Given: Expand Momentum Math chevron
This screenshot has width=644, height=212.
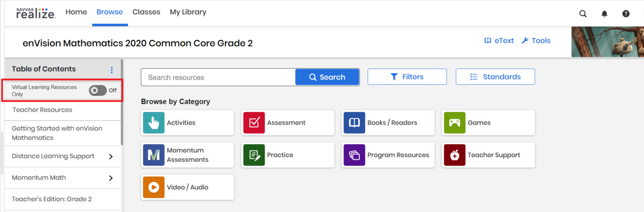Looking at the screenshot, I should coord(111,178).
